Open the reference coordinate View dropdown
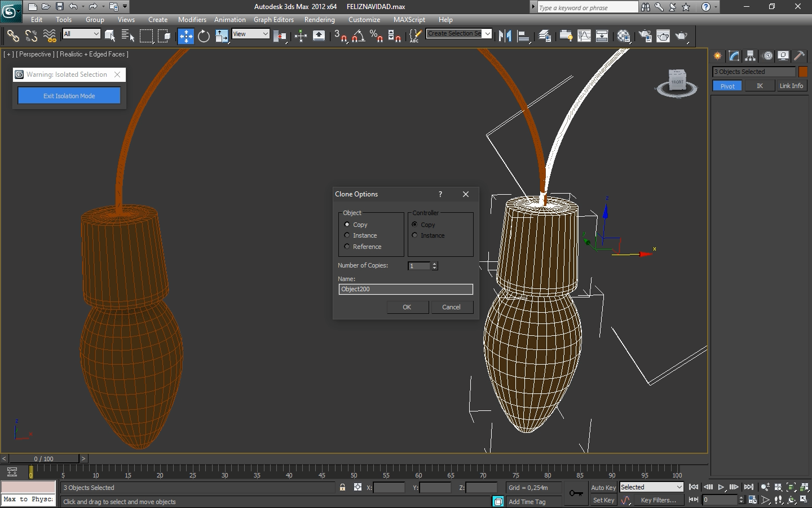The image size is (812, 508). click(x=251, y=34)
